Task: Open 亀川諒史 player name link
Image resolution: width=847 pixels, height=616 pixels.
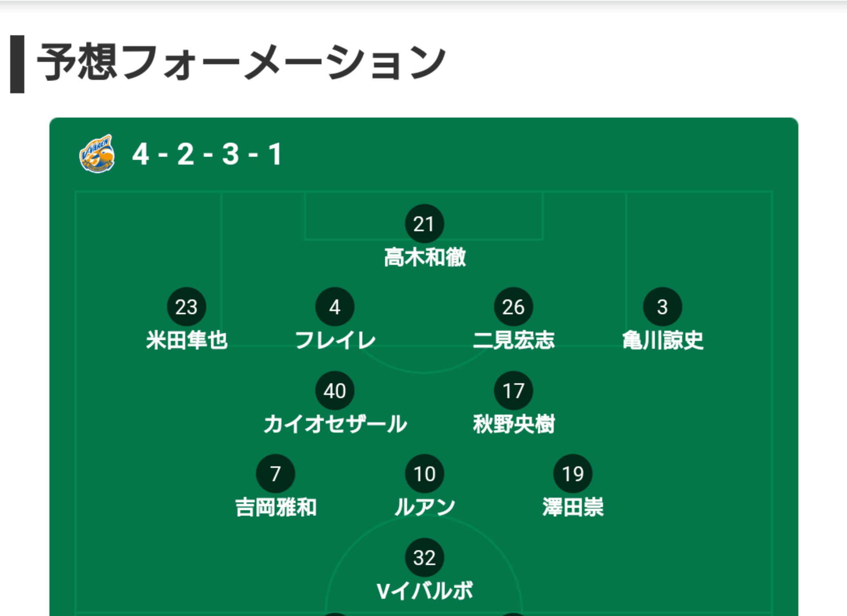Action: click(x=663, y=340)
